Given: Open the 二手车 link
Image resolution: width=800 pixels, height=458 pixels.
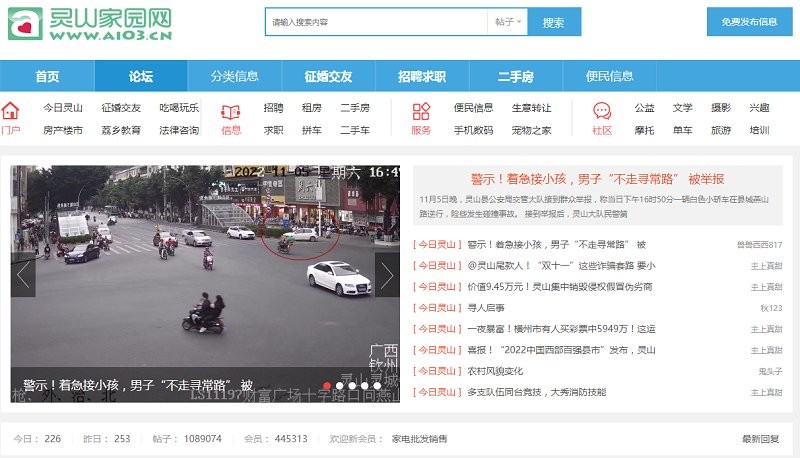Looking at the screenshot, I should click(x=355, y=130).
